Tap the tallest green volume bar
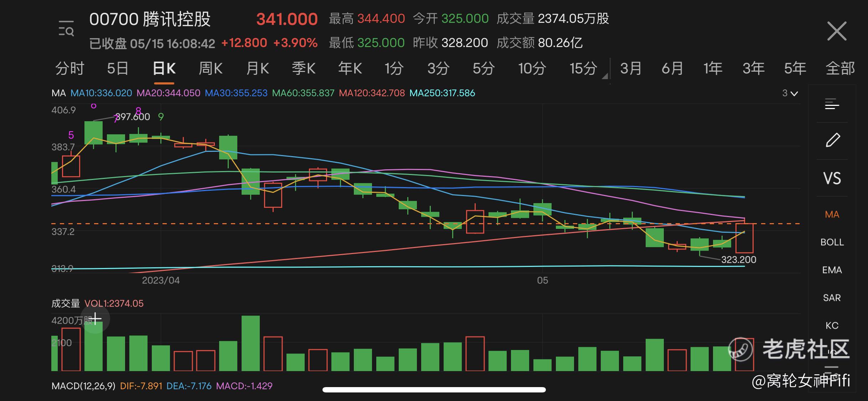This screenshot has height=401, width=868. pos(250,343)
